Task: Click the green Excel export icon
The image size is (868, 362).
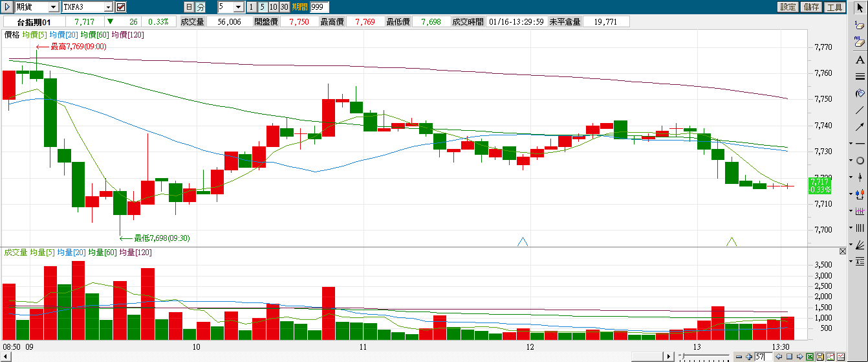Action: point(810,357)
